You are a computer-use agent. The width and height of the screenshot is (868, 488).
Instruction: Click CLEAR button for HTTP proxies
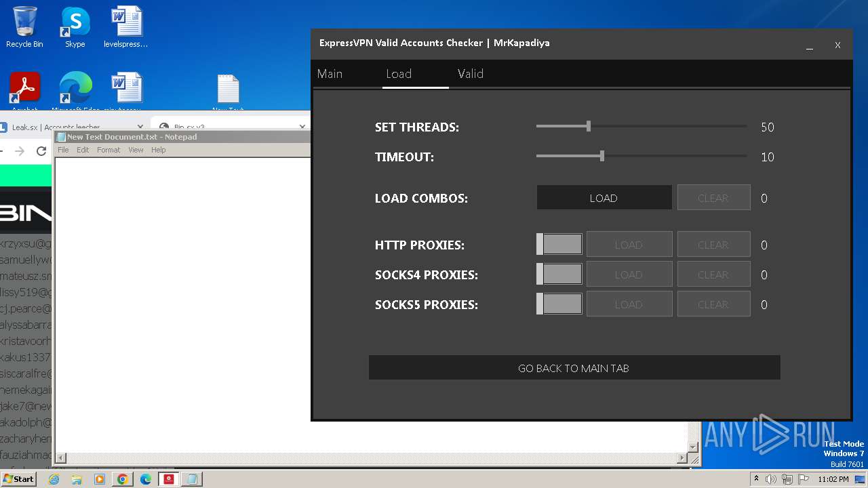713,245
